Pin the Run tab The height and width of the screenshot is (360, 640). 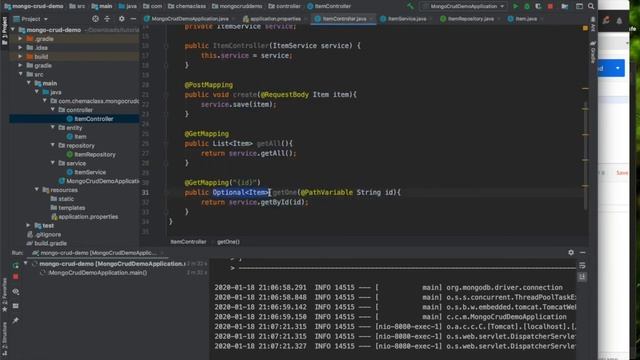pyautogui.click(x=16, y=321)
